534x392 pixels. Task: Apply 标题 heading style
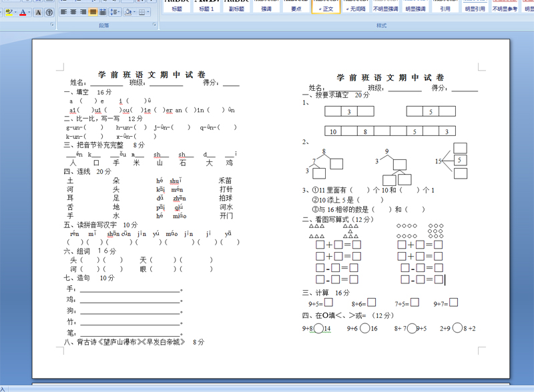[177, 6]
